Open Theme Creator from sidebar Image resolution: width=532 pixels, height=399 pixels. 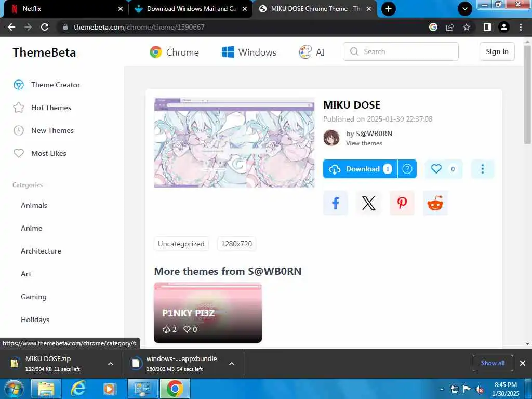click(x=47, y=85)
